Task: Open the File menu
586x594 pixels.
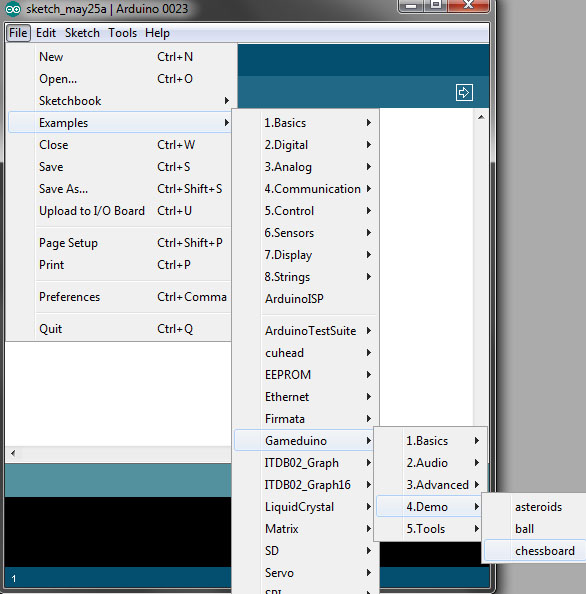Action: [x=18, y=33]
